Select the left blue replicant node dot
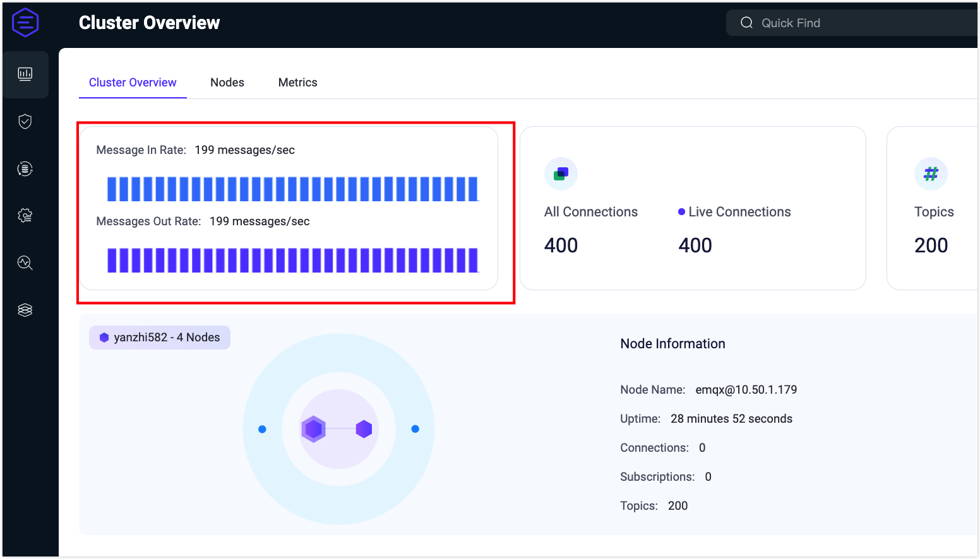Screen dimensions: 980x559 tap(262, 429)
